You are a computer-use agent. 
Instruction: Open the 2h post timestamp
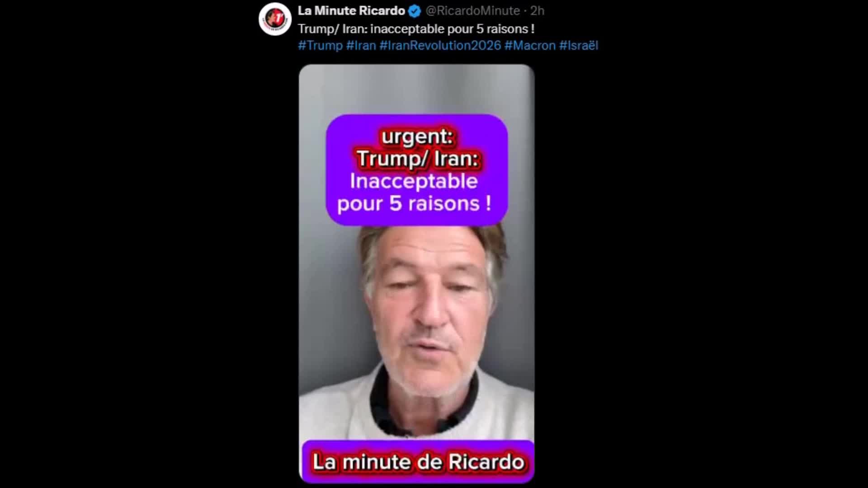[537, 11]
